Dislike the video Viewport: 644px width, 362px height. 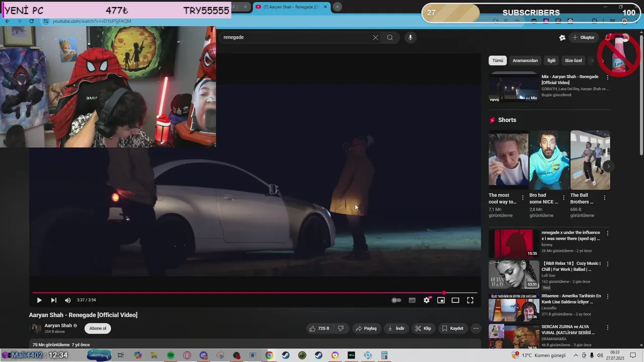click(x=341, y=328)
